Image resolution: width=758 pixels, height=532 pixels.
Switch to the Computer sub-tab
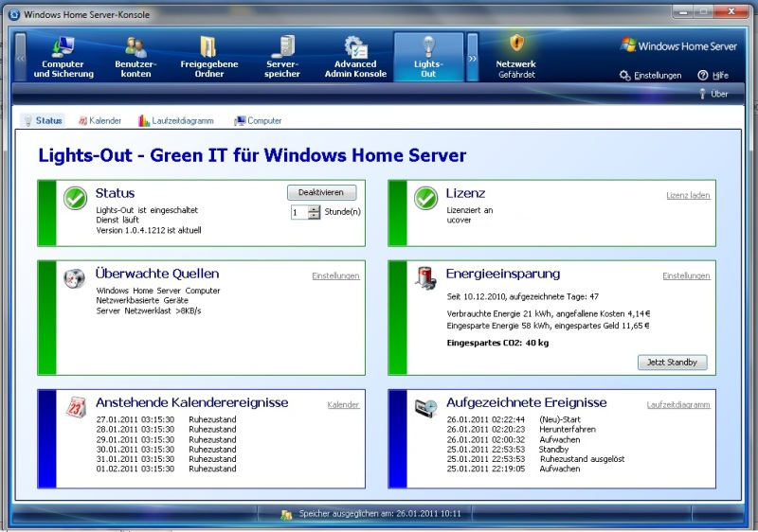point(258,120)
